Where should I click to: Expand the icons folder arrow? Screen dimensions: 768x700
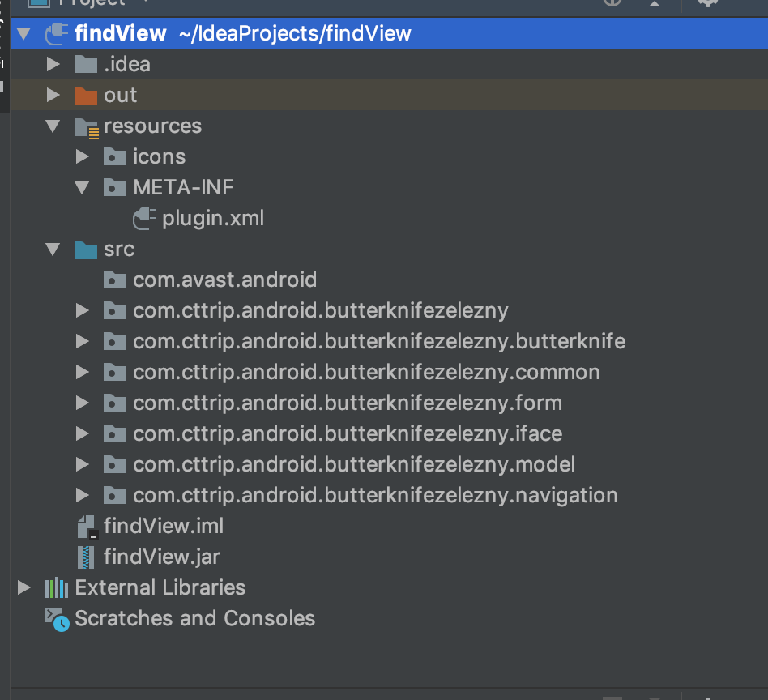(x=83, y=156)
